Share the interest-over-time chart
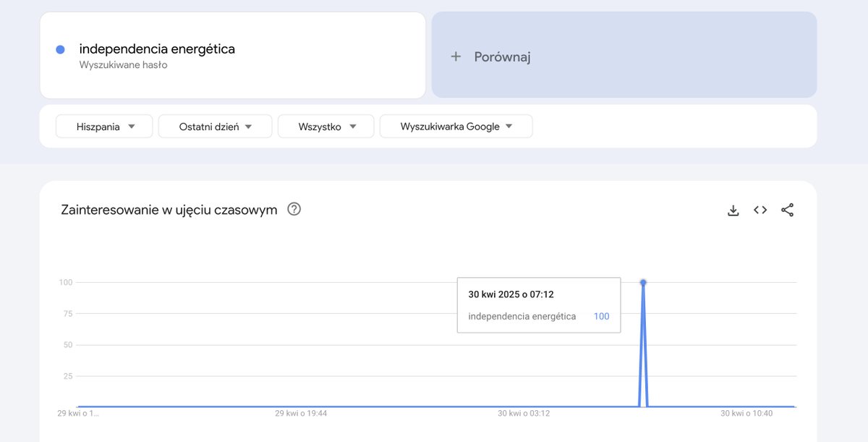 pos(788,210)
